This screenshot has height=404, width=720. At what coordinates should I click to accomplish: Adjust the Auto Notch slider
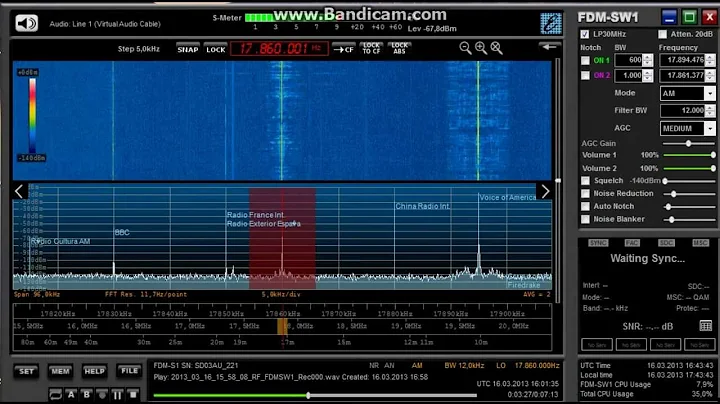688,207
